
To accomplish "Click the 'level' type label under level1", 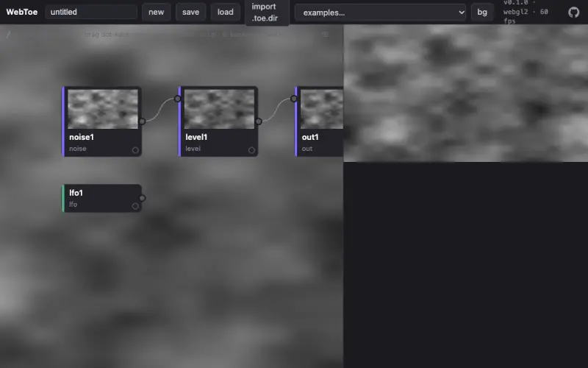I will [x=193, y=149].
